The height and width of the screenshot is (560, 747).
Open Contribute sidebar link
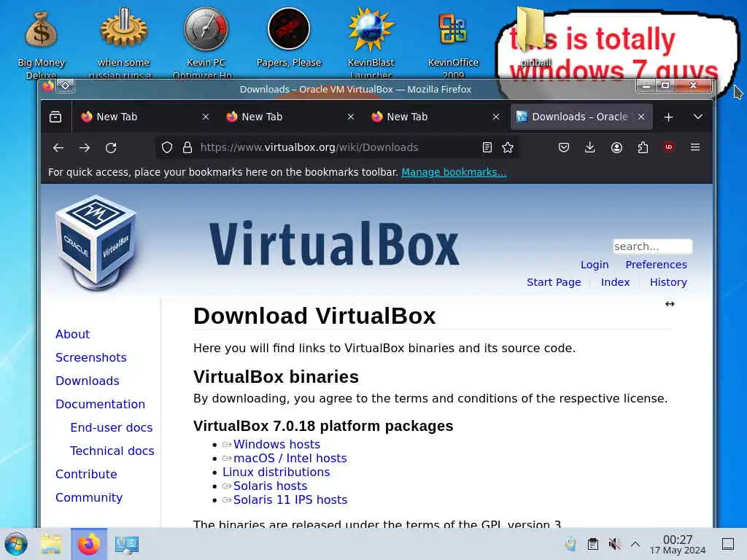click(86, 474)
